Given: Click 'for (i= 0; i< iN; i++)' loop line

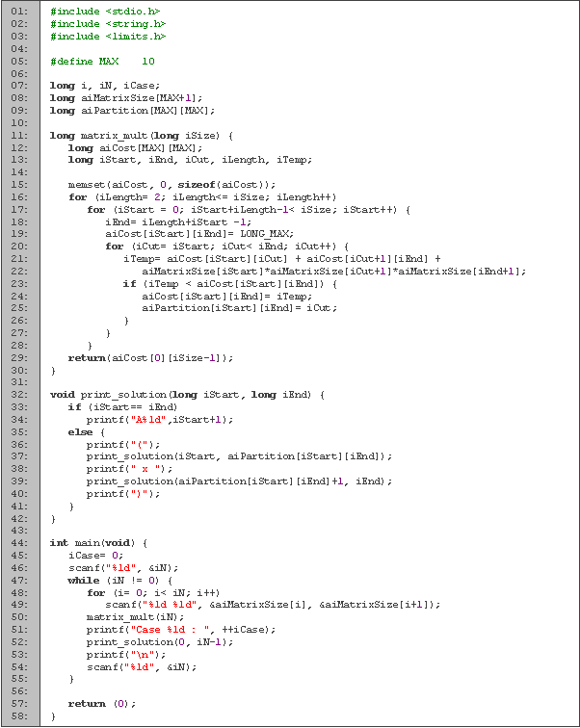Looking at the screenshot, I should click(154, 593).
